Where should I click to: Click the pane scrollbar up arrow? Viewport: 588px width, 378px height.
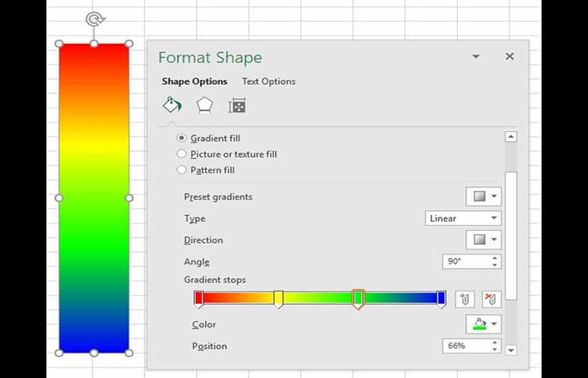click(x=511, y=137)
